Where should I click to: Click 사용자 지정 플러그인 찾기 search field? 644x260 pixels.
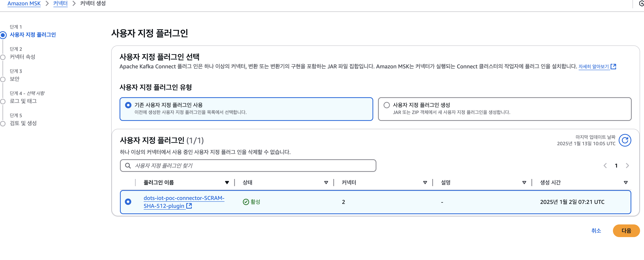click(250, 166)
